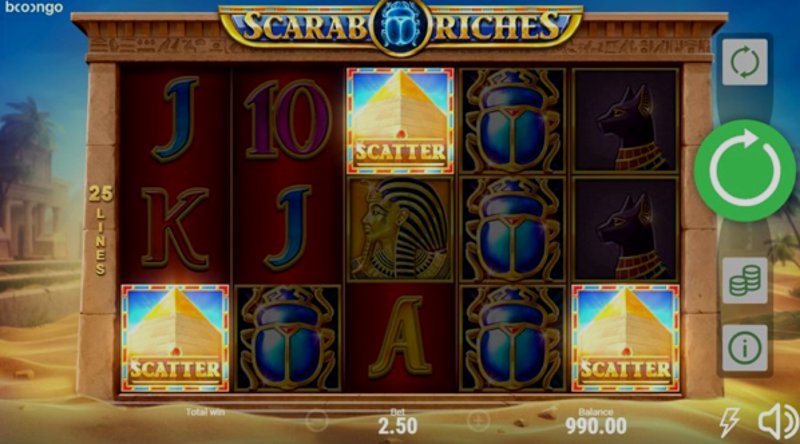This screenshot has height=444, width=800.
Task: Click the bottom-left Scatter pyramid symbol
Action: (x=175, y=338)
